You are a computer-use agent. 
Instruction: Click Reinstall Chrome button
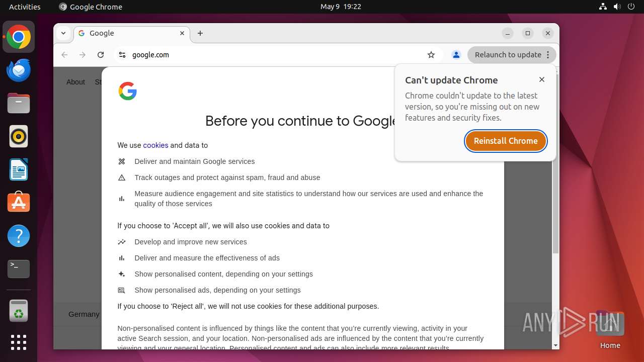[506, 141]
